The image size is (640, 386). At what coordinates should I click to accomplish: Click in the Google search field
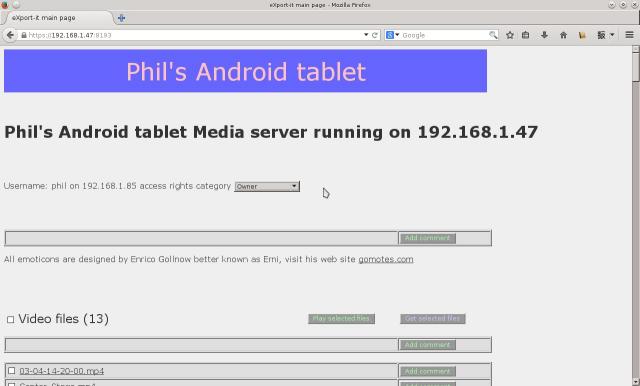click(445, 35)
